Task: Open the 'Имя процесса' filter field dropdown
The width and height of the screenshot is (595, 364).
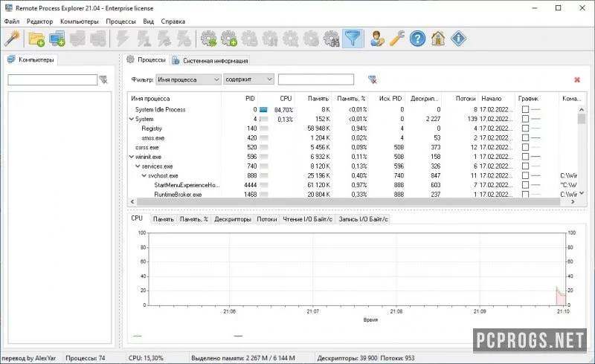Action: [188, 79]
